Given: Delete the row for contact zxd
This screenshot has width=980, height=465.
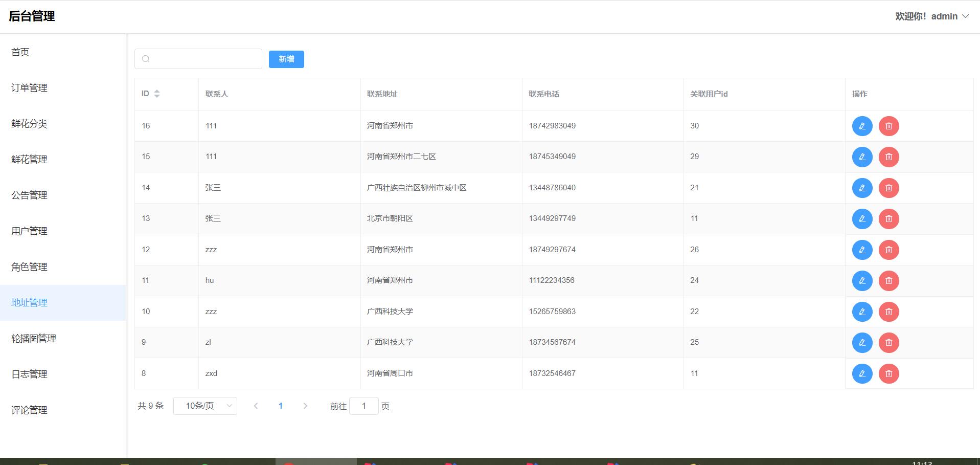Looking at the screenshot, I should [x=888, y=373].
